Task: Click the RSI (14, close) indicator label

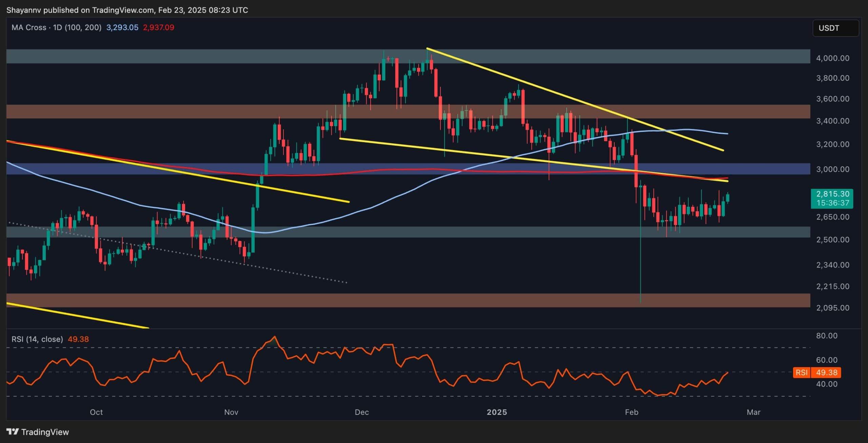Action: click(37, 339)
